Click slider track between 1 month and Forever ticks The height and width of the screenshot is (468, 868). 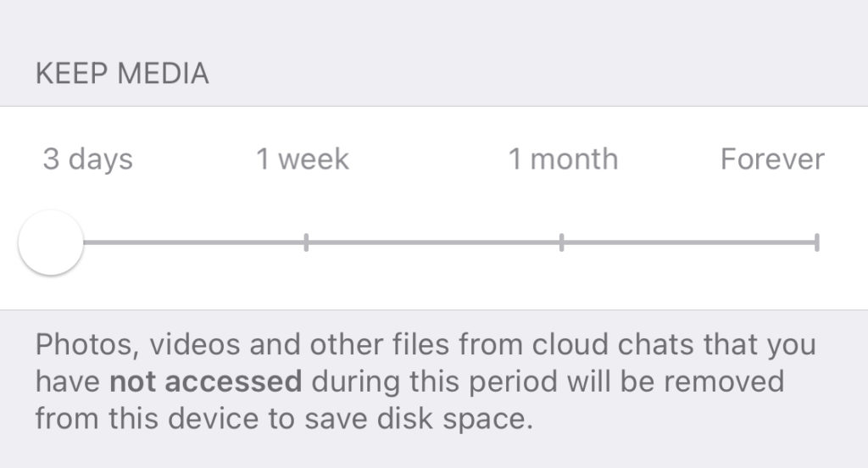tap(688, 242)
